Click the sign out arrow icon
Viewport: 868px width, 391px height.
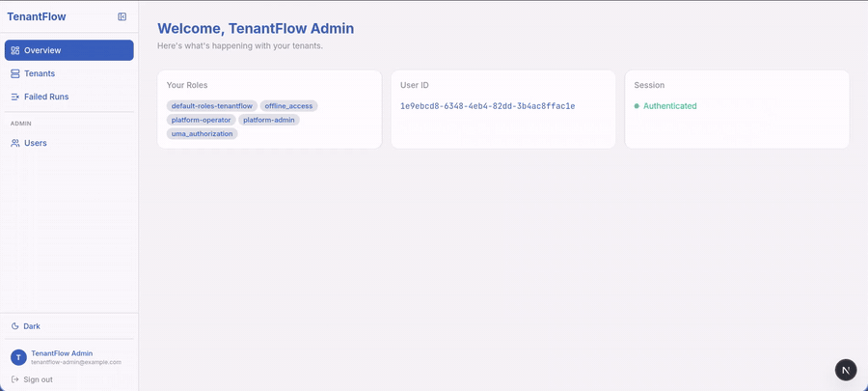[x=14, y=379]
